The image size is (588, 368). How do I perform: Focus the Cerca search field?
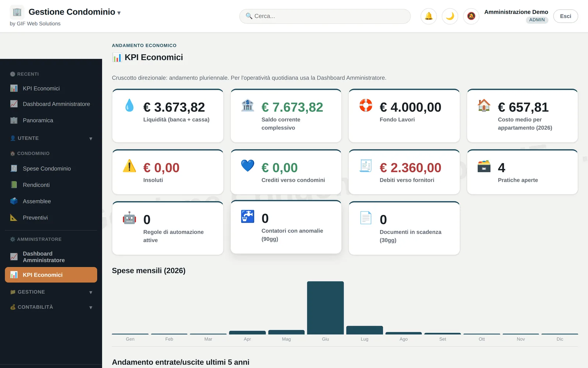point(325,16)
